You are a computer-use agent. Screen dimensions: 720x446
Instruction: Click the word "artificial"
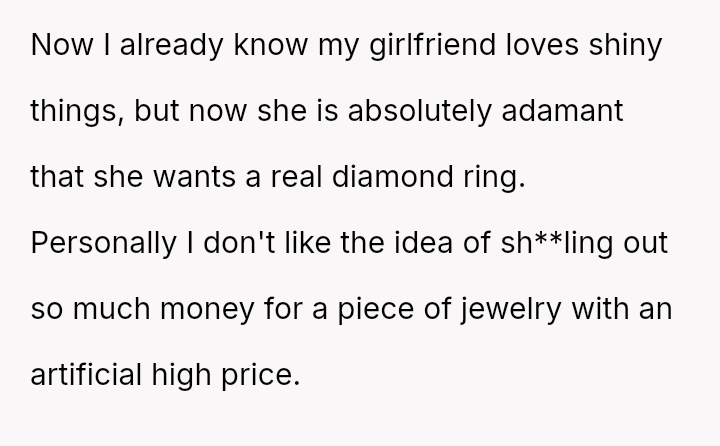pos(86,374)
